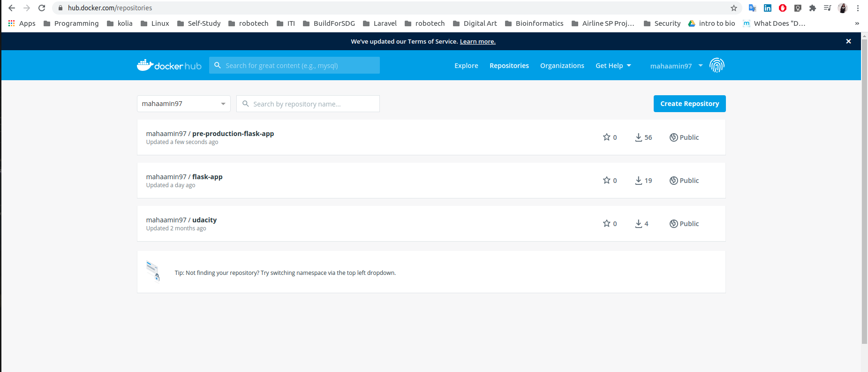Click the download icon showing 4 pulls
The image size is (868, 372).
pyautogui.click(x=638, y=223)
